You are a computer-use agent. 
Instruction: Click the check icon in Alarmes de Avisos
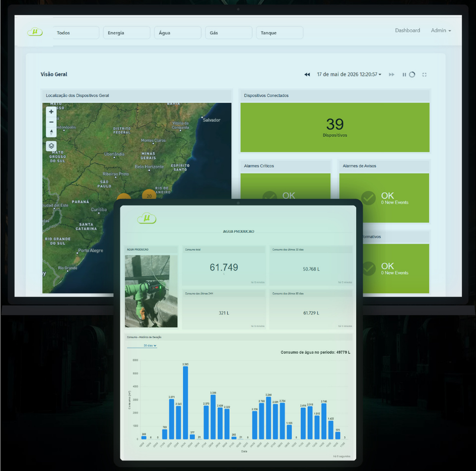pos(368,198)
